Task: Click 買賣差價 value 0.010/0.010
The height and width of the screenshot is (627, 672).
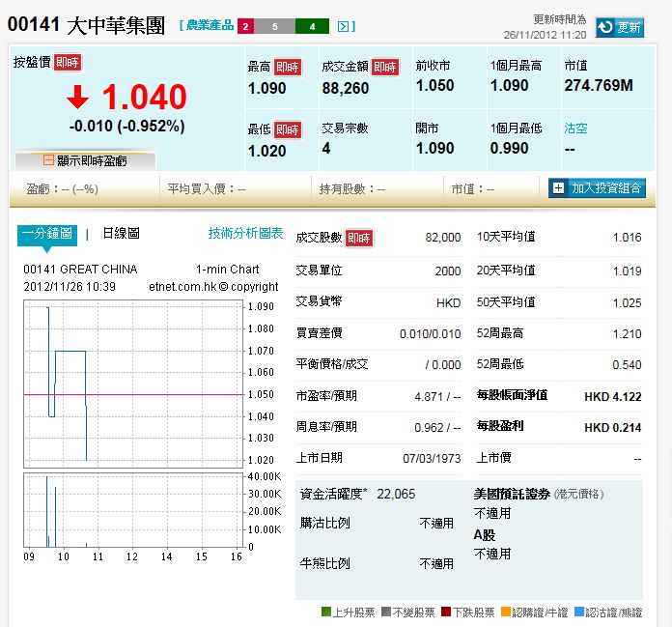Action: 430,333
